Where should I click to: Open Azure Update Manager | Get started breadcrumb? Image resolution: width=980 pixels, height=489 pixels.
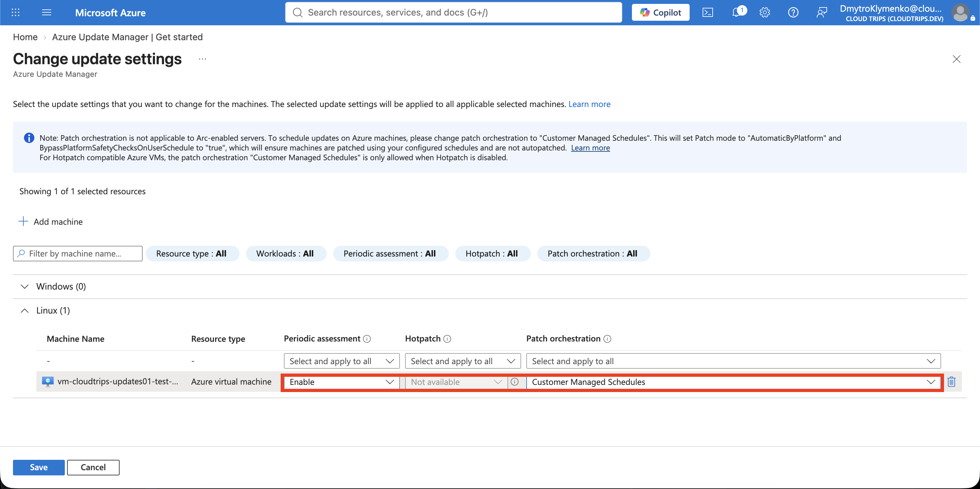point(127,37)
